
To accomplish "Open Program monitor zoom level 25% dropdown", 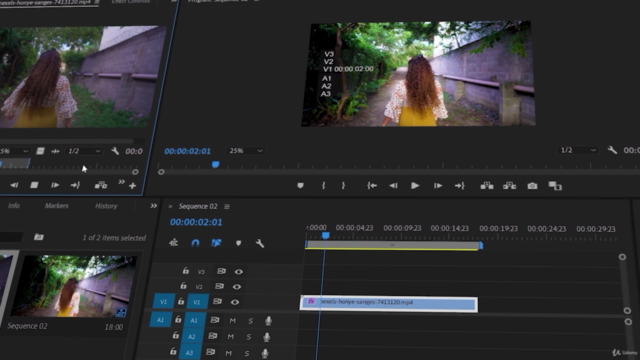I will [246, 151].
